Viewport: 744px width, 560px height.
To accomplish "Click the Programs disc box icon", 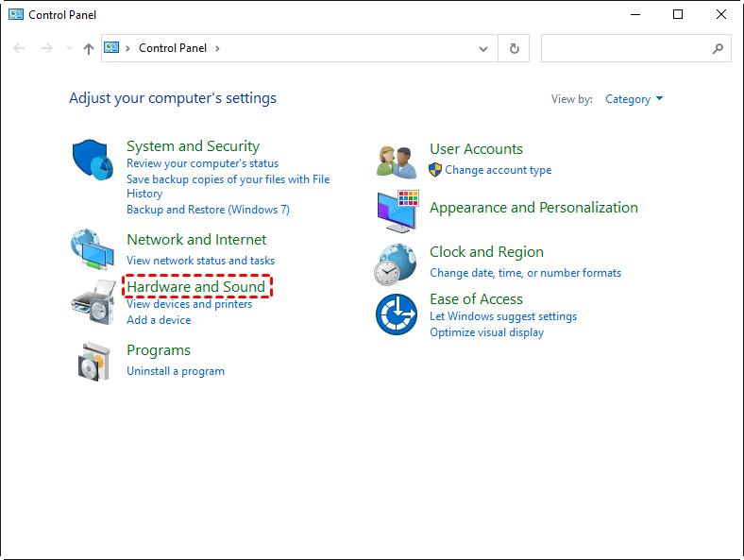I will coord(94,361).
